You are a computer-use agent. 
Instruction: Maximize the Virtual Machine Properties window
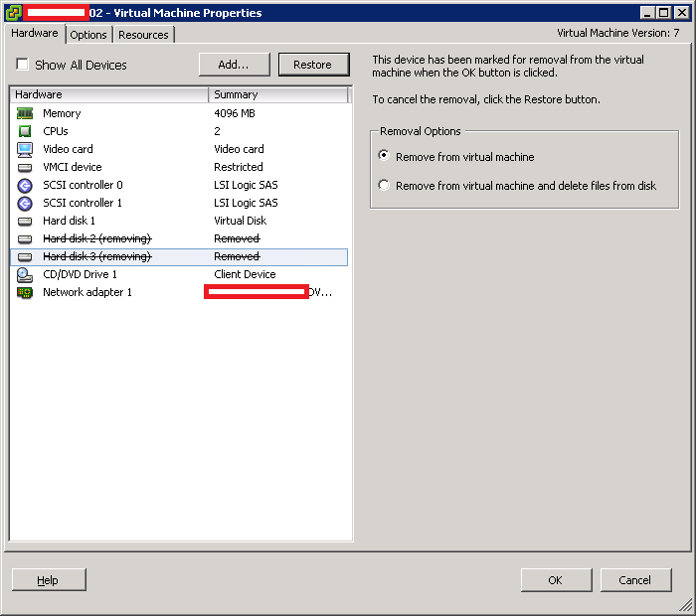[664, 13]
